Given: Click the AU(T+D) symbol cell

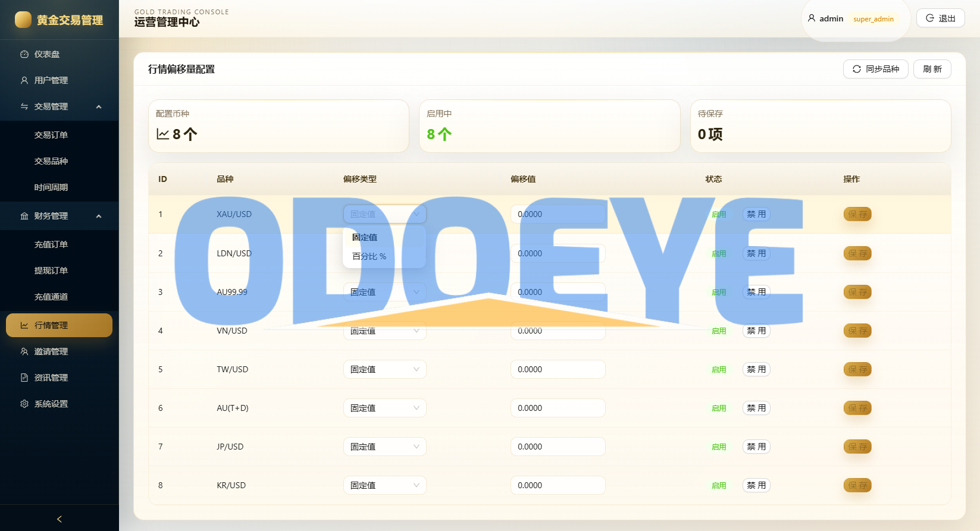Looking at the screenshot, I should coord(233,408).
